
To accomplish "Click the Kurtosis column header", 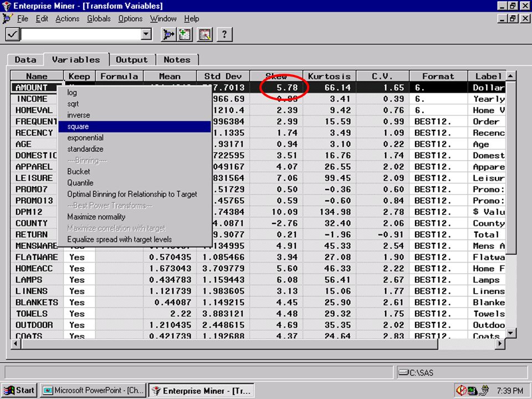I will coord(329,76).
